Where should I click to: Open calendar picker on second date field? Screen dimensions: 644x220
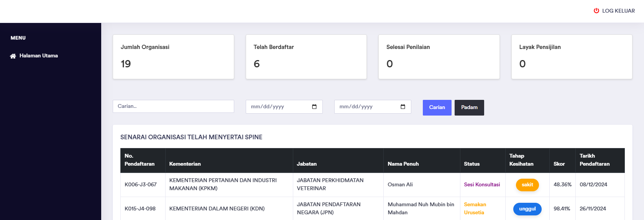(x=403, y=107)
